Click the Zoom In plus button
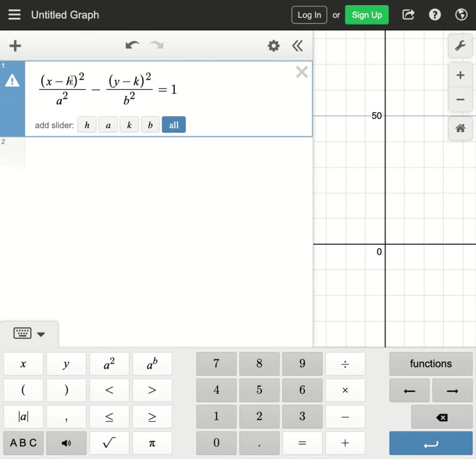Image resolution: width=476 pixels, height=459 pixels. pyautogui.click(x=460, y=75)
